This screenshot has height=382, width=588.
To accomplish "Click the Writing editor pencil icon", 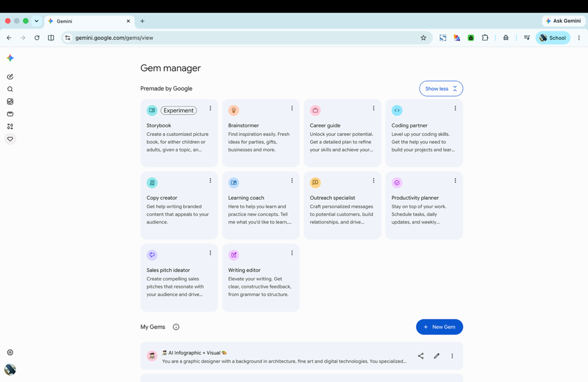I will click(234, 255).
